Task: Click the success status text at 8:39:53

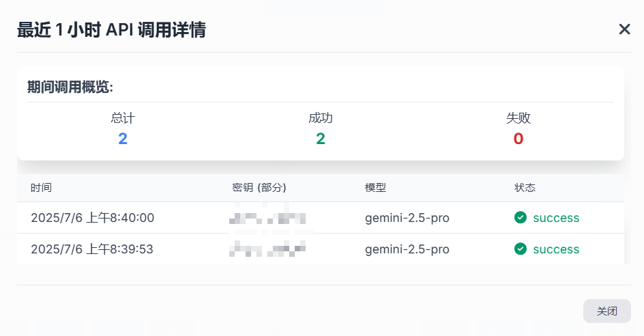Action: click(x=556, y=250)
